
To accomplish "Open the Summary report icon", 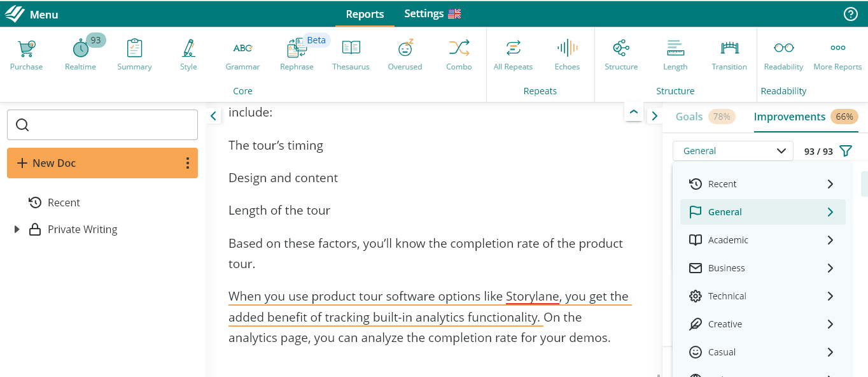I will coord(134,53).
